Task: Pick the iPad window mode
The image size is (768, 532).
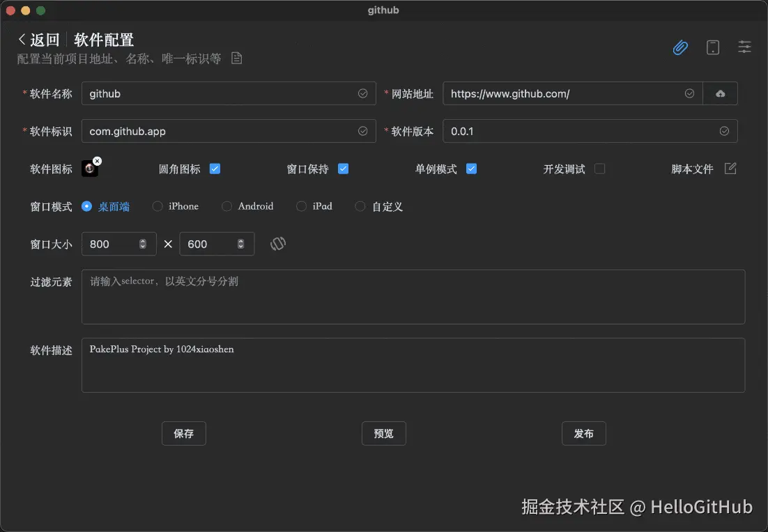Action: 314,207
